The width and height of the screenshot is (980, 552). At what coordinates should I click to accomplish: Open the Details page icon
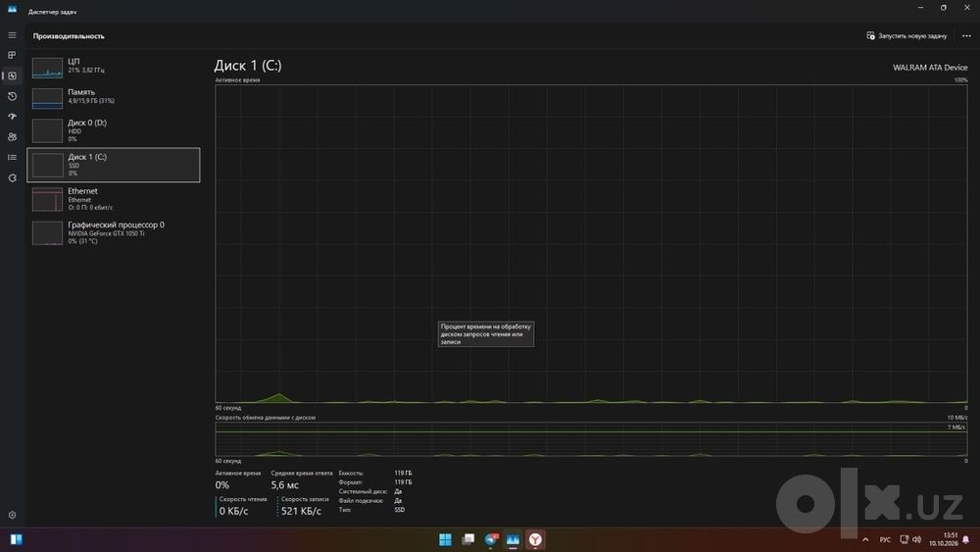tap(12, 158)
